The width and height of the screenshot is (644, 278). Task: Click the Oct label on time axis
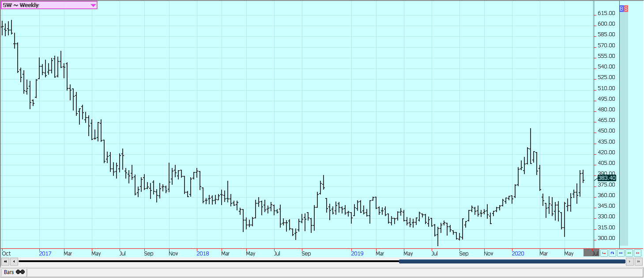pos(6,254)
